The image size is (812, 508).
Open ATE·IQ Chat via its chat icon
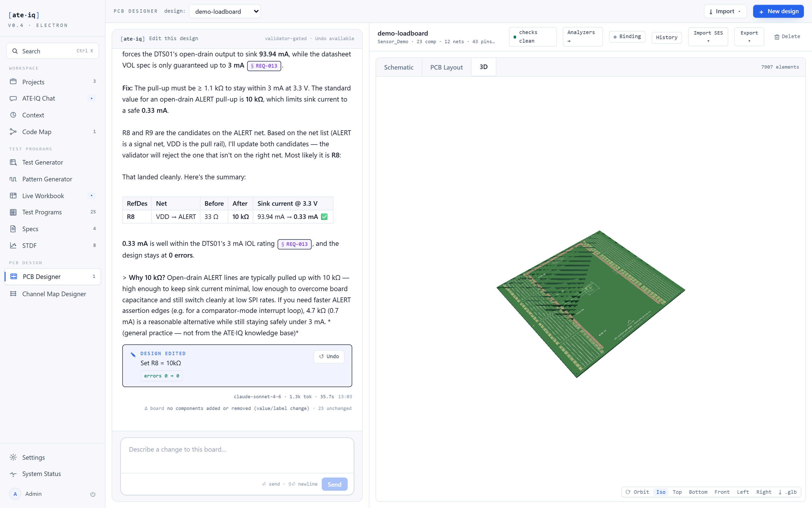pos(13,99)
